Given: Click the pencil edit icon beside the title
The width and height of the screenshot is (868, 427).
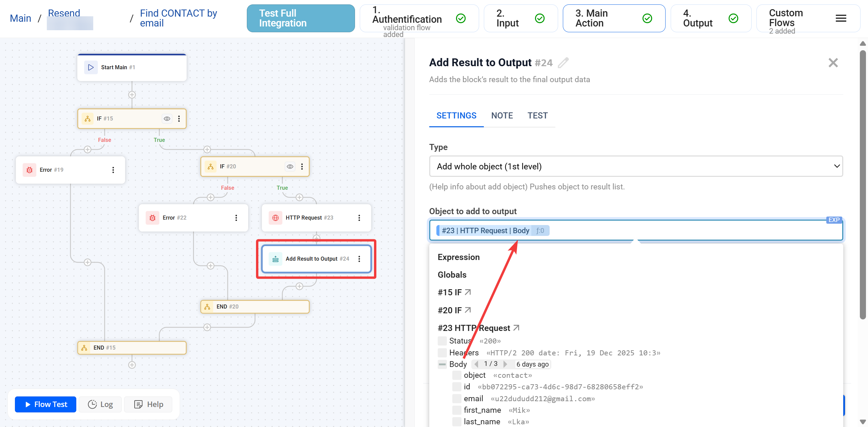Looking at the screenshot, I should coord(563,63).
